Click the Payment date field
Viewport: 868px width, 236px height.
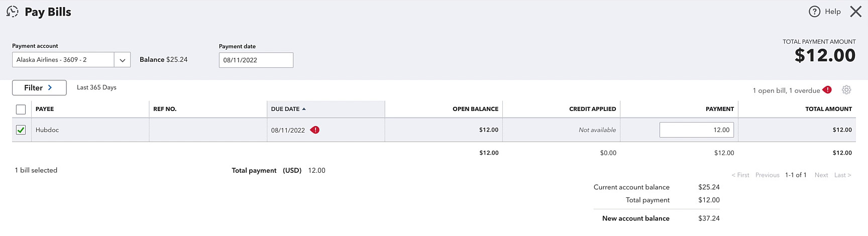(x=256, y=60)
